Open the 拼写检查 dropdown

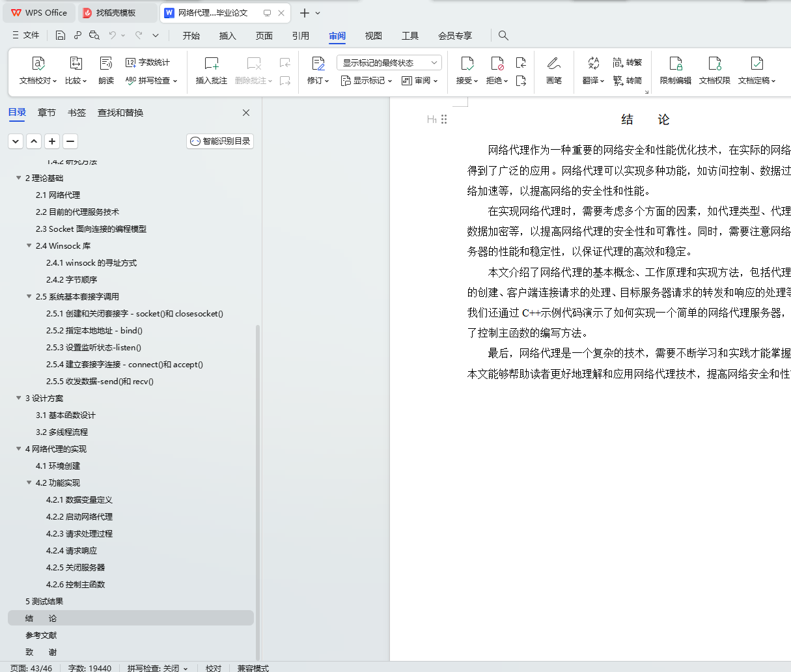point(151,81)
